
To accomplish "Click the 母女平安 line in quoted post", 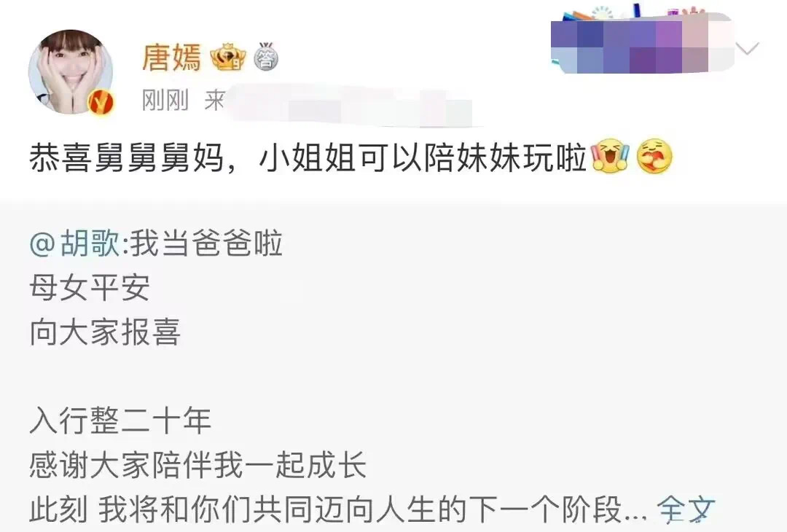I will pyautogui.click(x=90, y=288).
